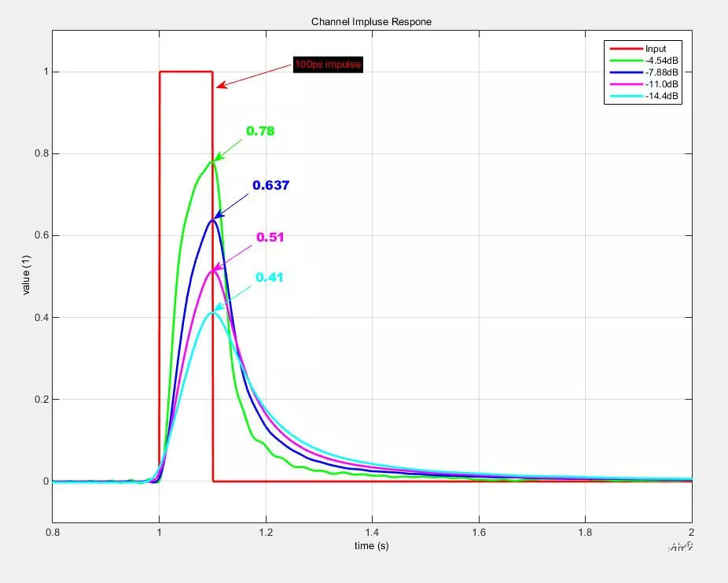
Task: Click the -7.88dB legend entry text
Action: (661, 72)
